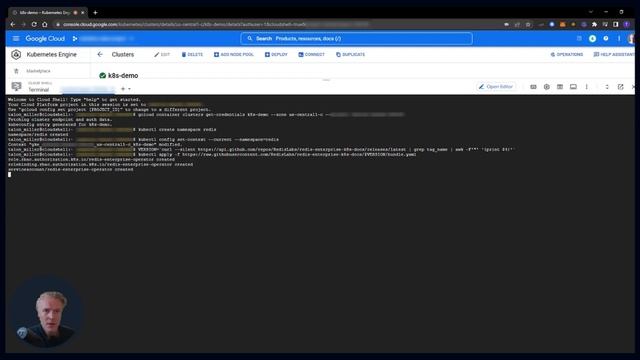Open a new browser tab with plus
640x360 pixels.
(95, 13)
